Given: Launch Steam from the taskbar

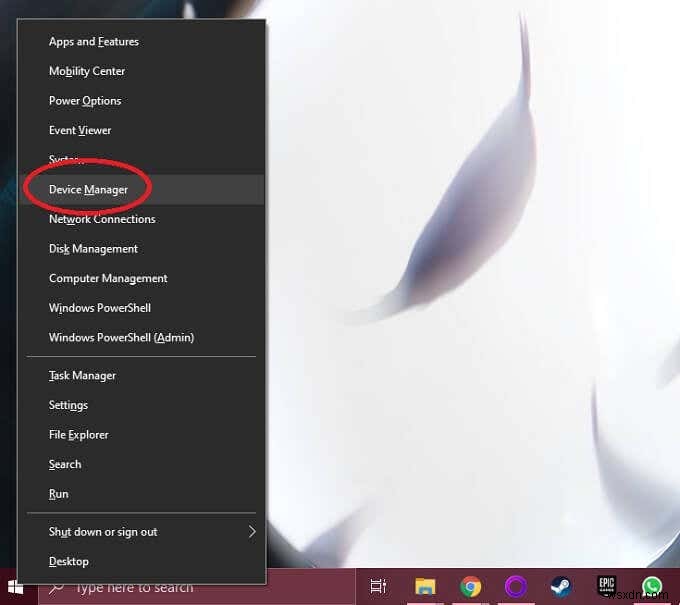Looking at the screenshot, I should [x=561, y=587].
